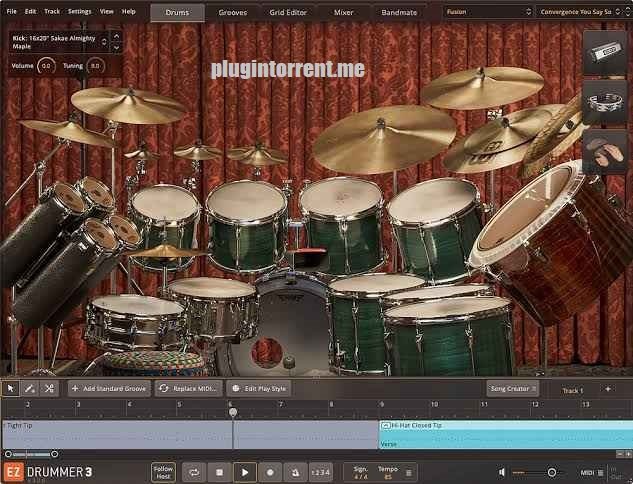Open the MIDI menu

[x=592, y=472]
